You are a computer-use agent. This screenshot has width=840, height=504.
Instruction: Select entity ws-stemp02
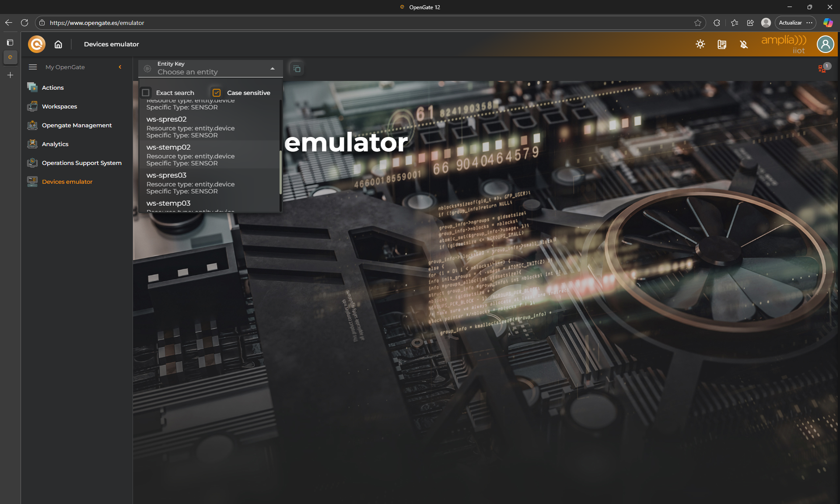[209, 155]
